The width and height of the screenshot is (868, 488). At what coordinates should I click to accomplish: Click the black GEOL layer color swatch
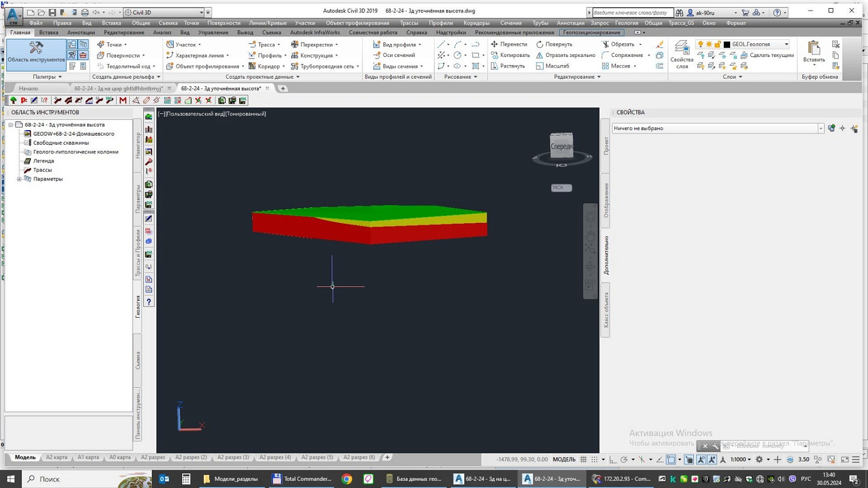(727, 44)
